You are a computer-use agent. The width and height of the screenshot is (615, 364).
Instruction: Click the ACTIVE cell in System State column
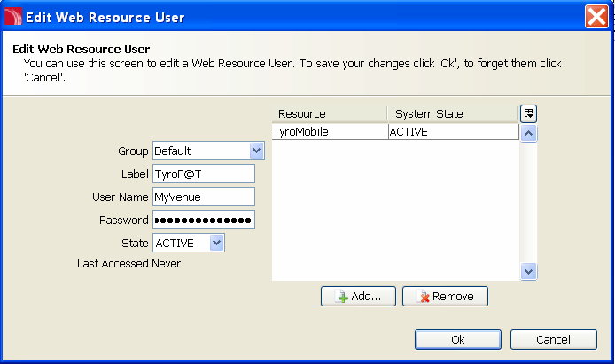pos(454,132)
